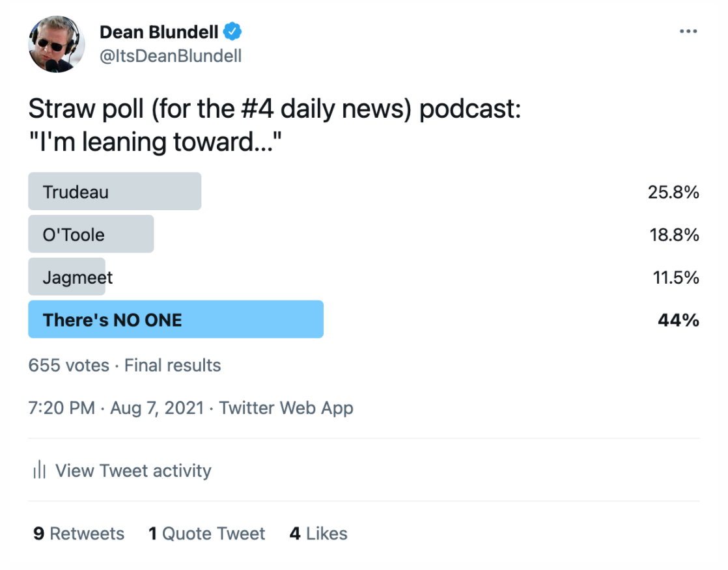Image resolution: width=728 pixels, height=570 pixels.
Task: Click the Twitter Web App source link
Action: click(286, 408)
